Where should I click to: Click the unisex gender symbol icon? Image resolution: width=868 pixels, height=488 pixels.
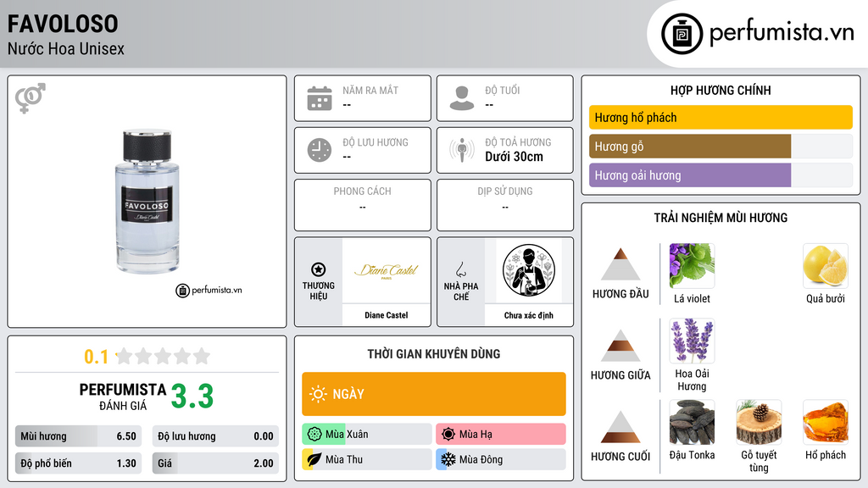31,98
